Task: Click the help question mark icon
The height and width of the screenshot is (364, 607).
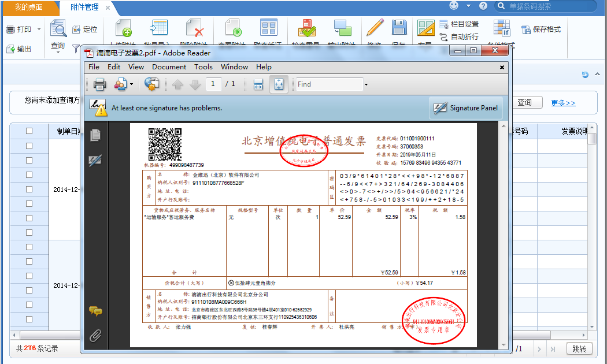Action: click(483, 6)
